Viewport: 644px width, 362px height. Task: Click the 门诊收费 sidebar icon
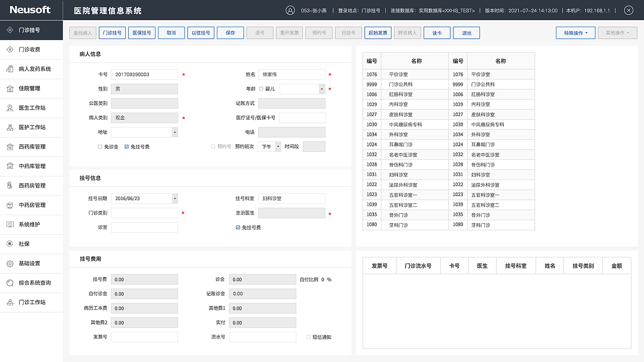pos(10,49)
